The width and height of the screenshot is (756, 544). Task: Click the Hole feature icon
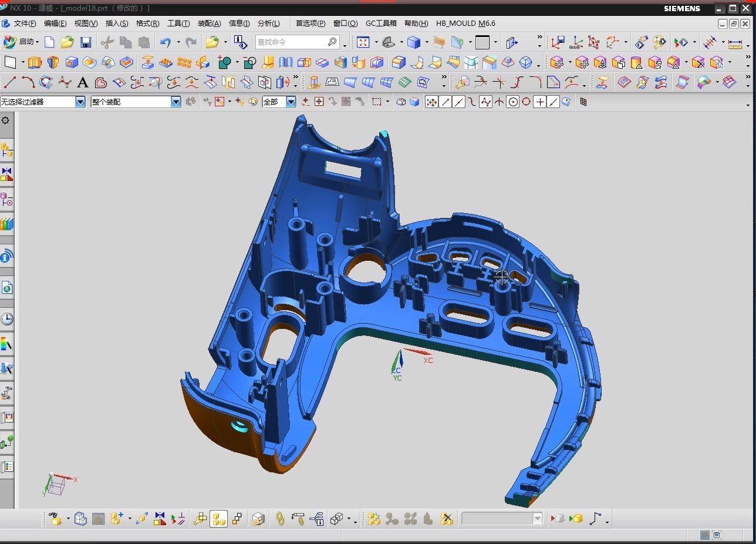coord(72,62)
